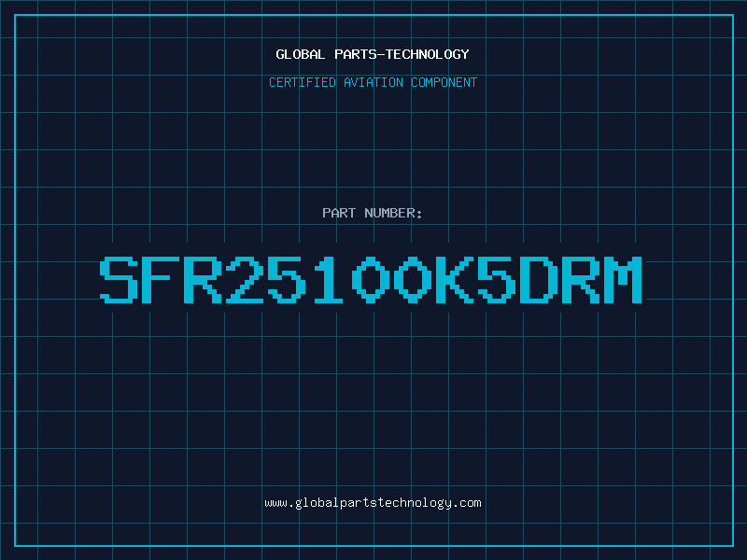The image size is (747, 560).
Task: Click the word CERTIFIED in the subtitle
Action: (303, 82)
